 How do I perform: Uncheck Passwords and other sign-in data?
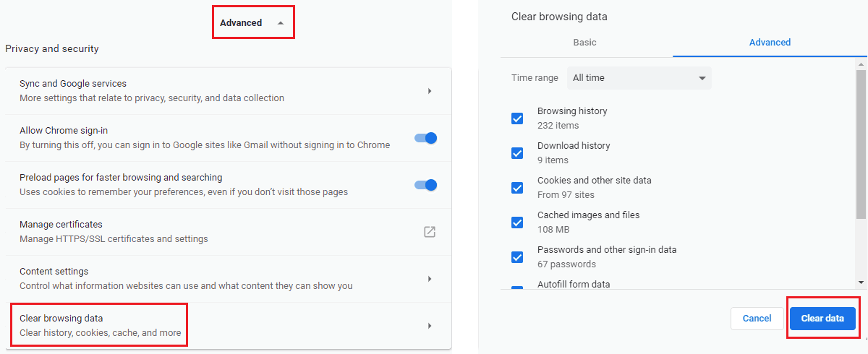[517, 257]
